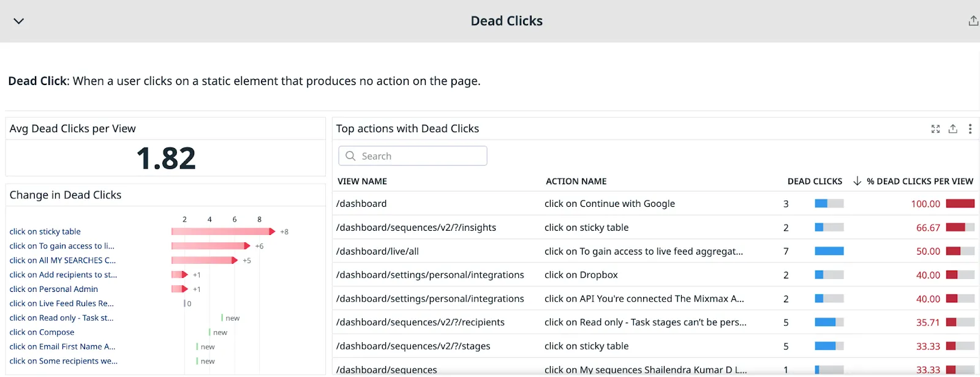Click action 'click on Dropbox'
This screenshot has height=377, width=980.
click(581, 275)
